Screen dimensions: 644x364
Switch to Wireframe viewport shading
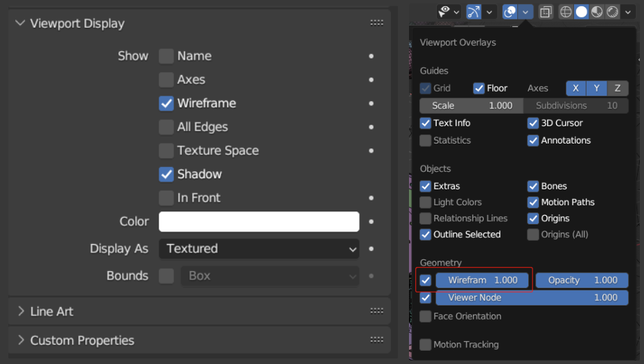(566, 12)
